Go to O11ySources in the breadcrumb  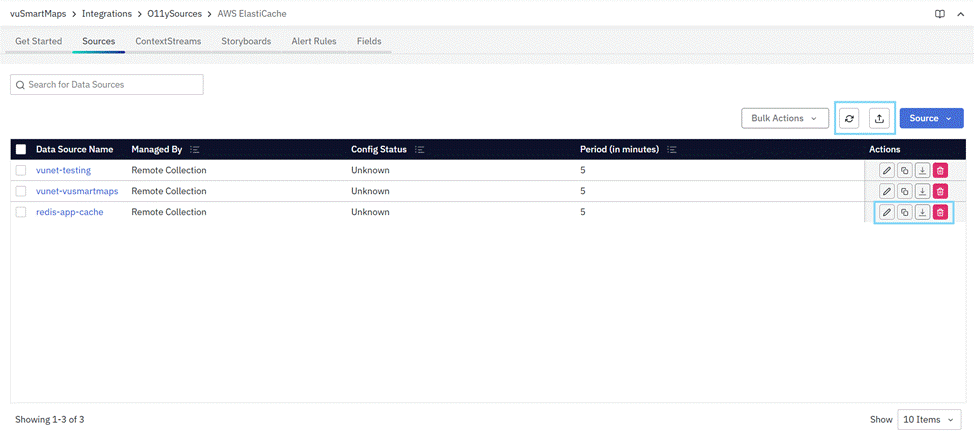pyautogui.click(x=175, y=14)
